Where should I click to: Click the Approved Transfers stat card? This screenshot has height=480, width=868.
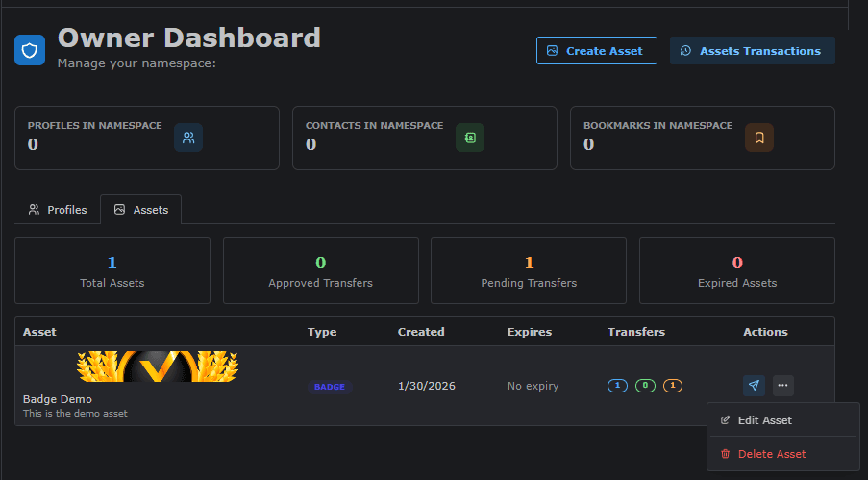coord(320,270)
